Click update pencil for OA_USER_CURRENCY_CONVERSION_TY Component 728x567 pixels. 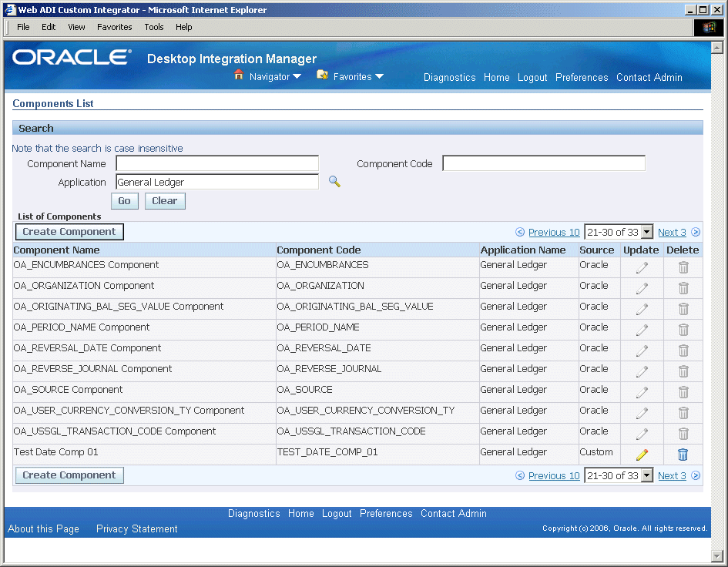[642, 413]
